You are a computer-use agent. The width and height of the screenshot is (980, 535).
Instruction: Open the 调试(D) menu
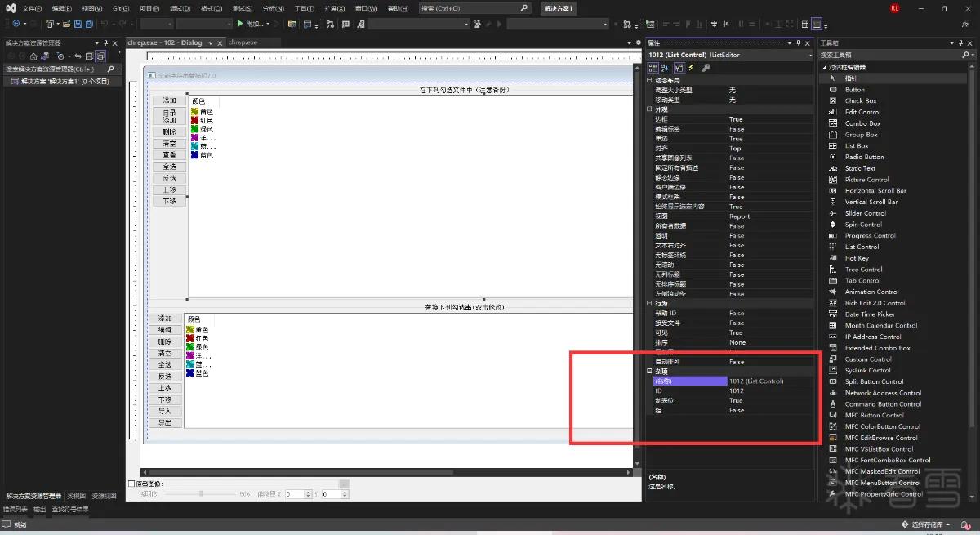(180, 8)
